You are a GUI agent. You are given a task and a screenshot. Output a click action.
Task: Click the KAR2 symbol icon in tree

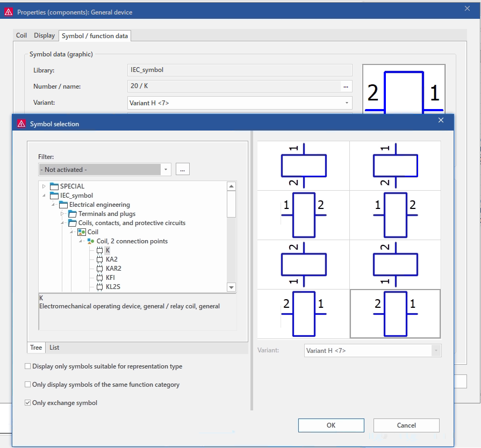tap(99, 269)
